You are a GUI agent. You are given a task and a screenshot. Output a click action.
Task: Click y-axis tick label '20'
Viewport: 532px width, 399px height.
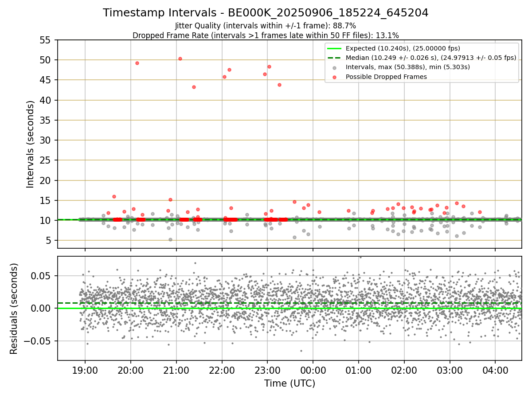click(x=46, y=180)
